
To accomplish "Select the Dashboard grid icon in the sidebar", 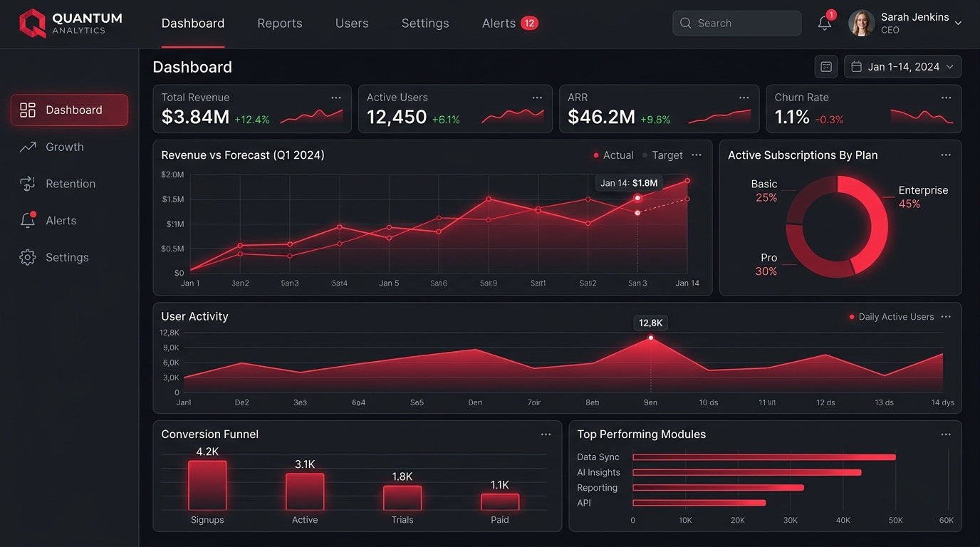I will (x=28, y=110).
